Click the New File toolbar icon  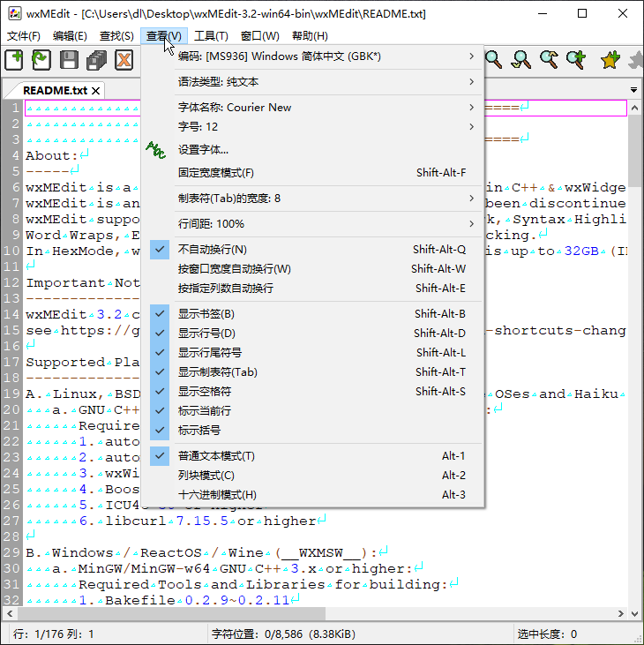tap(14, 60)
